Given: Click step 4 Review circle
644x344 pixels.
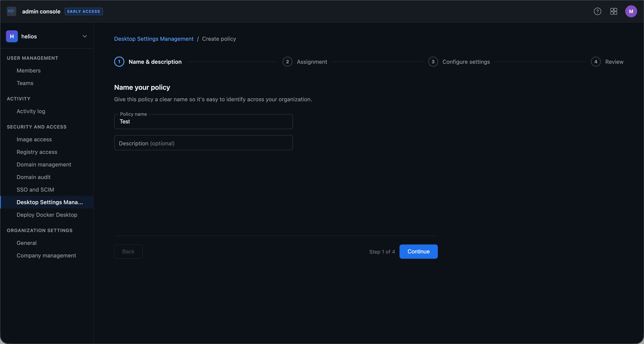Looking at the screenshot, I should point(595,62).
